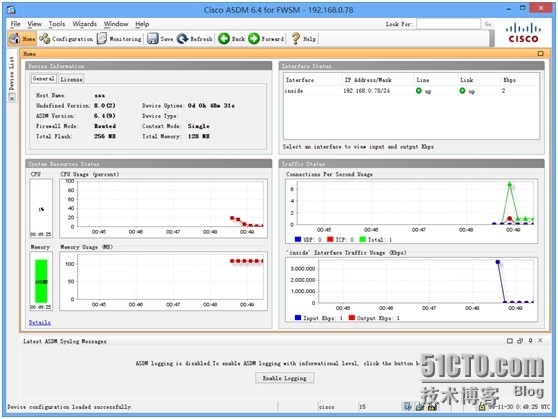Click the lock icon beside the timestamp

coord(482,406)
